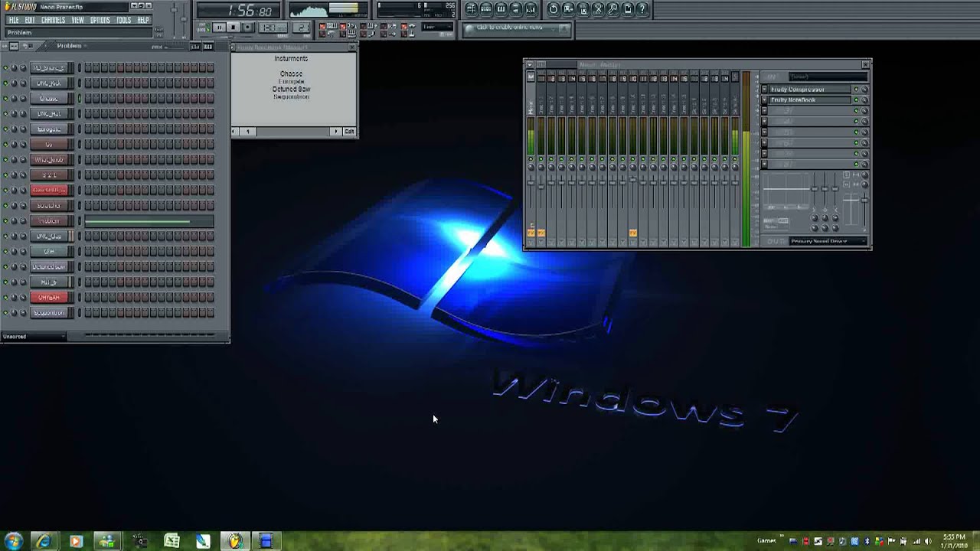The image size is (980, 551).
Task: Open the playlist view shortcut icon
Action: click(x=471, y=9)
